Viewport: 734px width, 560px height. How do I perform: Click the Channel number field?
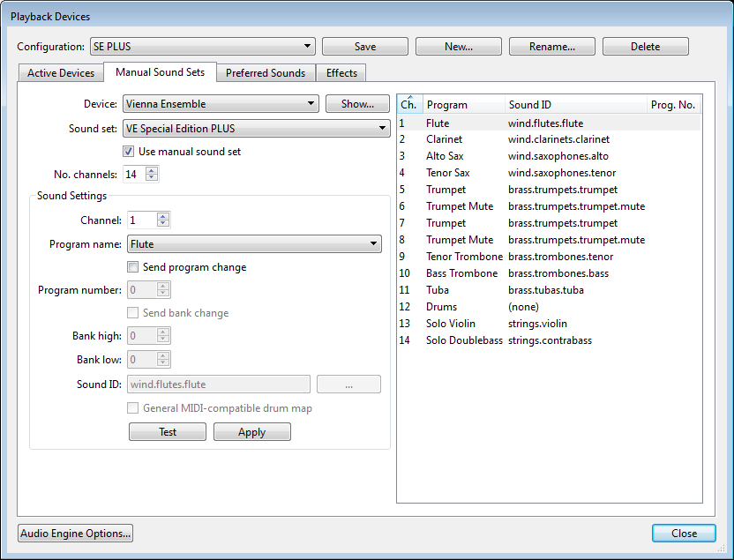pyautogui.click(x=142, y=220)
